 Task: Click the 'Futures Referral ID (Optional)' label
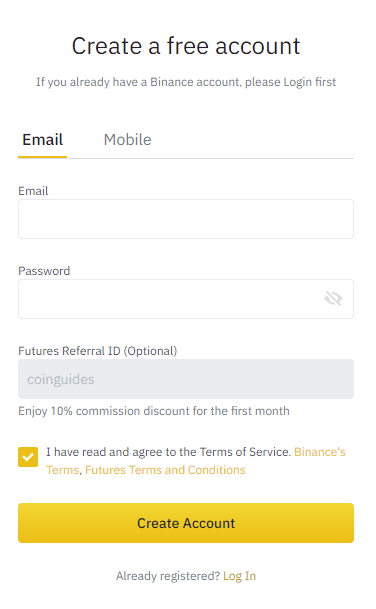coord(97,351)
